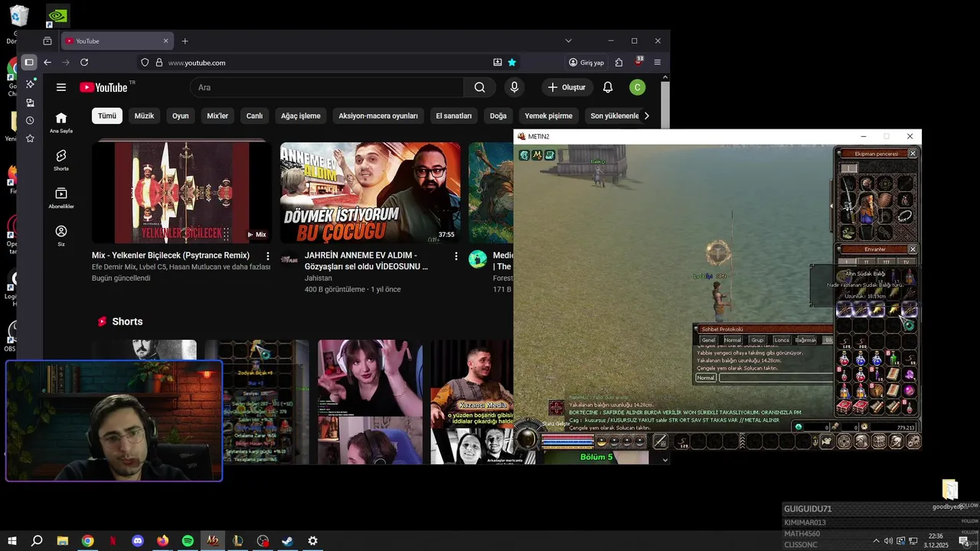Viewport: 980px width, 551px height.
Task: Click the Normal chat mode button
Action: click(x=705, y=378)
